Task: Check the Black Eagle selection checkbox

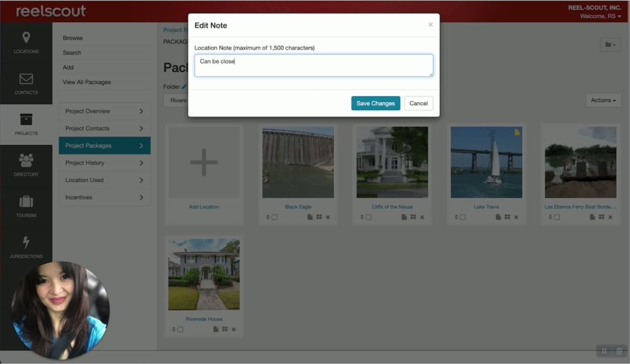Action: (275, 217)
